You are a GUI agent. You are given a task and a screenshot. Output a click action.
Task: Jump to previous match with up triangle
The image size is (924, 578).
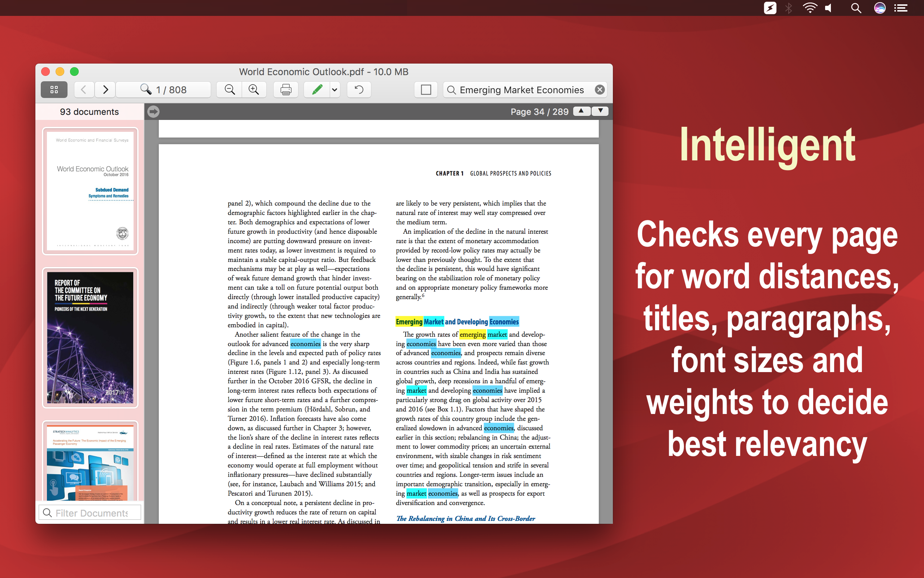(581, 111)
